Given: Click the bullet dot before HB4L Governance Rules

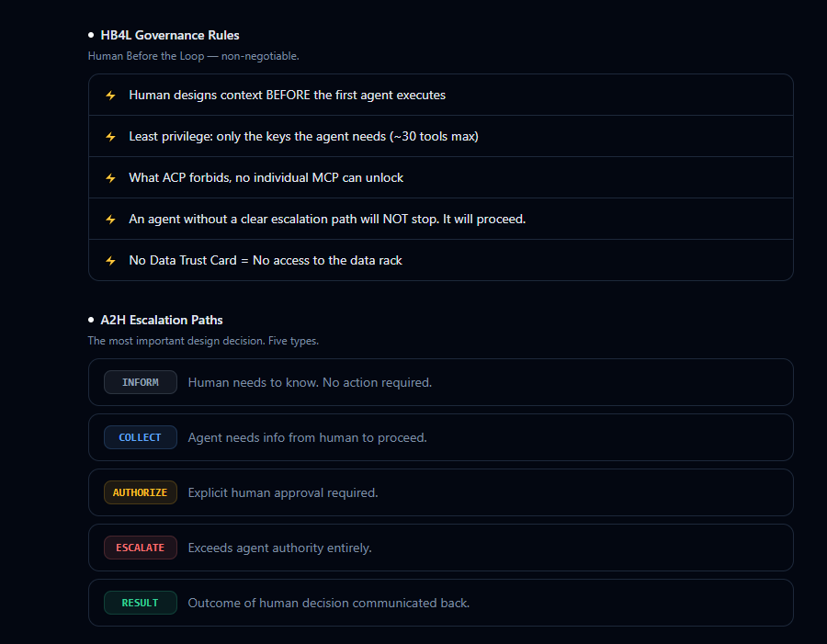Looking at the screenshot, I should [91, 35].
